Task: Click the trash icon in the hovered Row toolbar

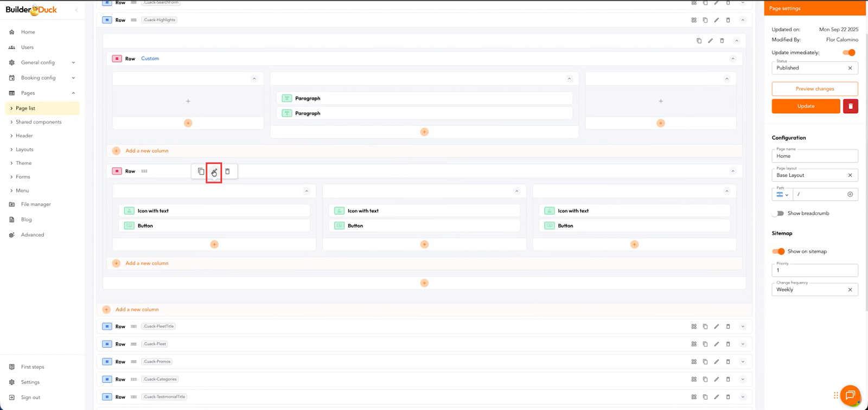Action: [x=227, y=171]
